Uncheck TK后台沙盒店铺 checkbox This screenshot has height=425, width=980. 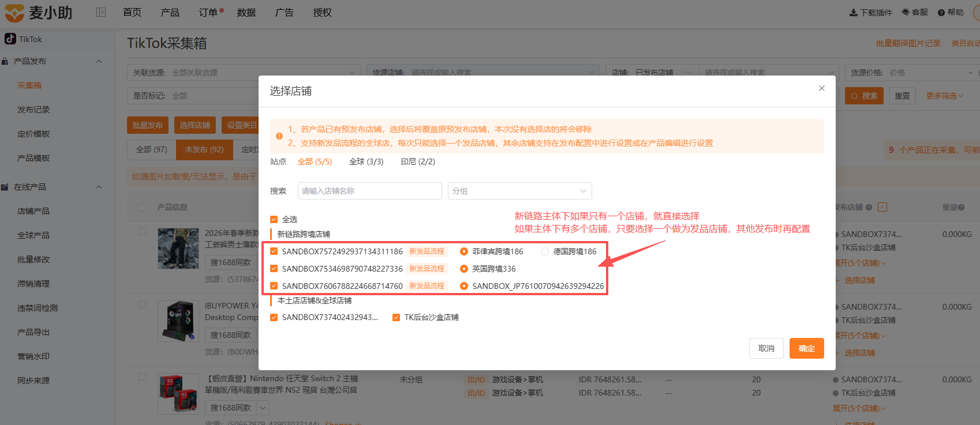tap(397, 317)
